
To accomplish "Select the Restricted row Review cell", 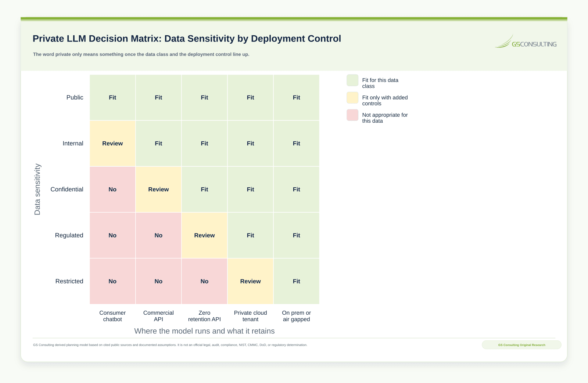I will [251, 281].
